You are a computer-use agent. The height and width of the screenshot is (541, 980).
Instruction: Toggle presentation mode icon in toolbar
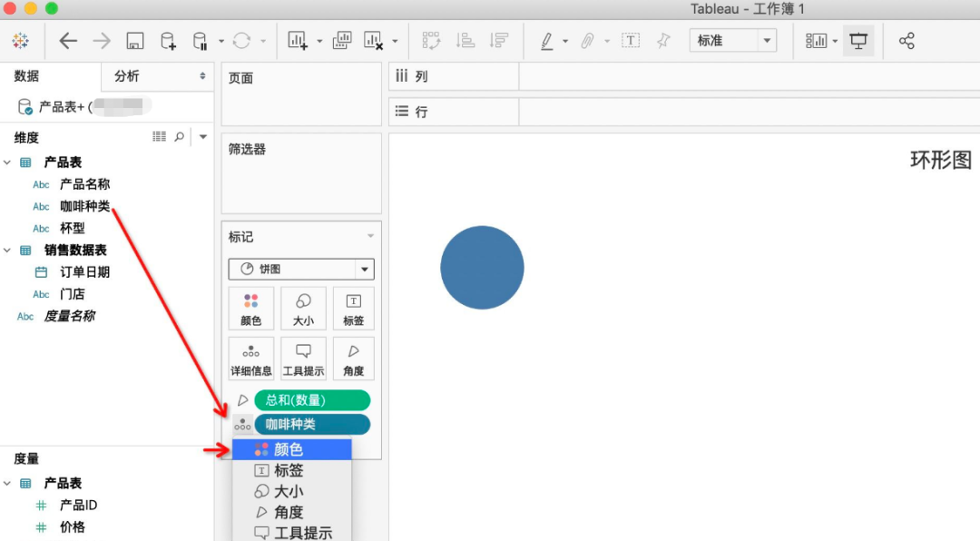(x=857, y=41)
